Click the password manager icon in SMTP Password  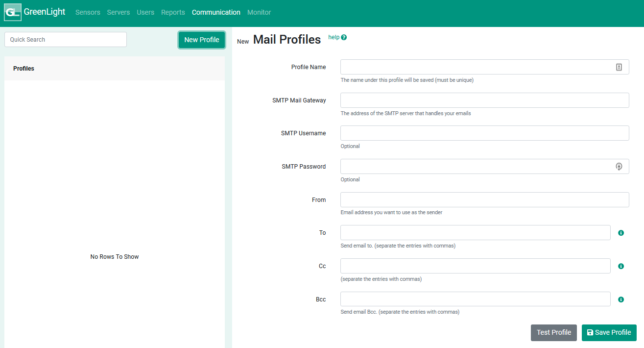[x=619, y=167]
